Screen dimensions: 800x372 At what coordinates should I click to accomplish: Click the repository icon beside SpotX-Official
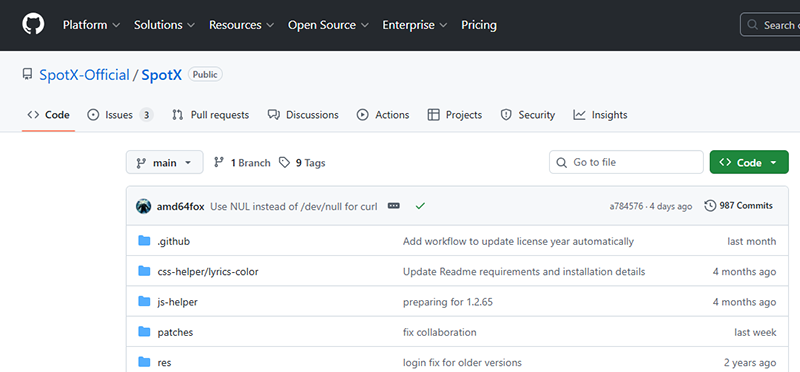point(28,75)
